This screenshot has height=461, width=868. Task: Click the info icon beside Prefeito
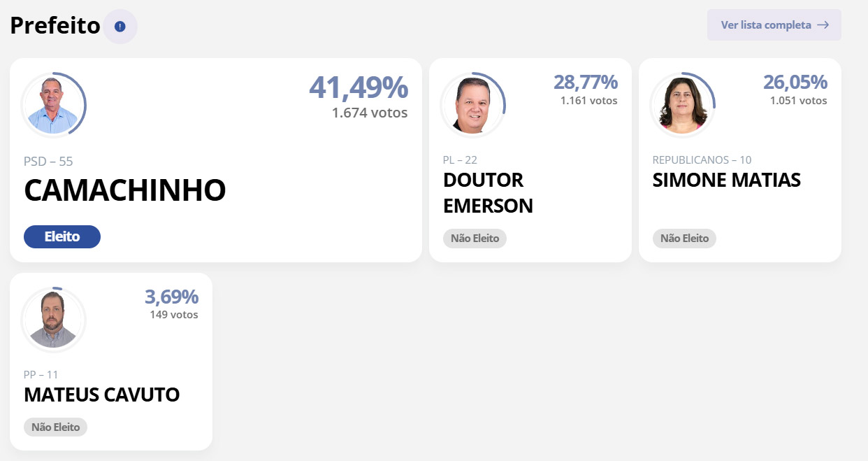click(x=120, y=27)
